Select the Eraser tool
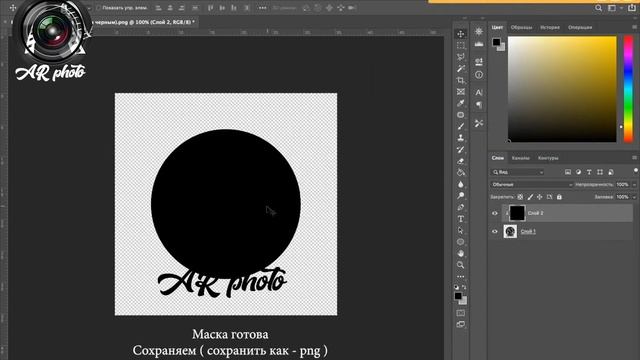640x360 pixels. [x=461, y=161]
